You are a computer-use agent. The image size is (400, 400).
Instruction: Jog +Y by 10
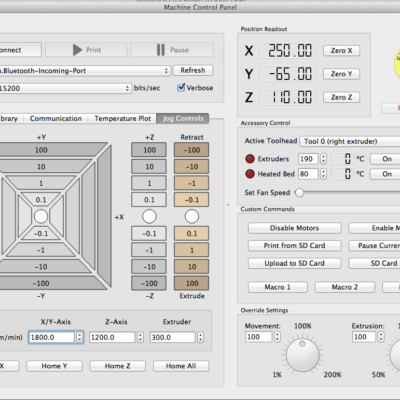41,166
